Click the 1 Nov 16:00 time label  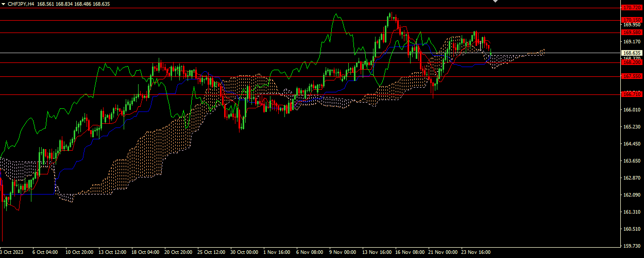click(277, 253)
